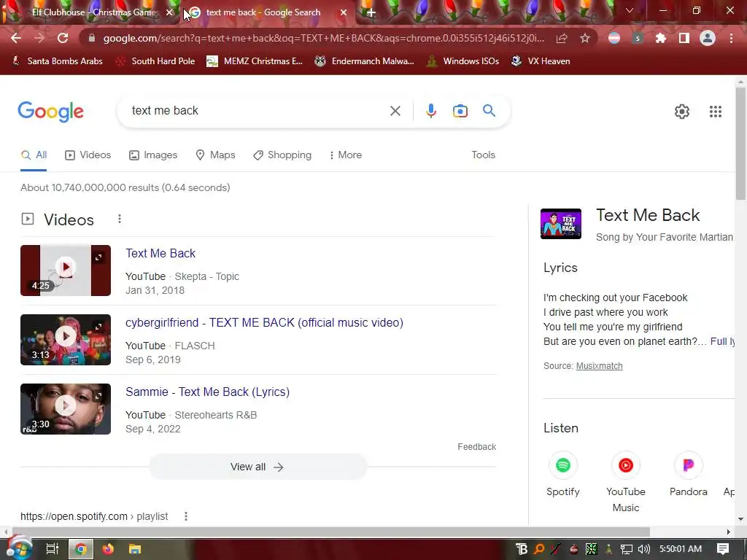747x560 pixels.
Task: Click the vertical page scrollbar
Action: [x=740, y=143]
